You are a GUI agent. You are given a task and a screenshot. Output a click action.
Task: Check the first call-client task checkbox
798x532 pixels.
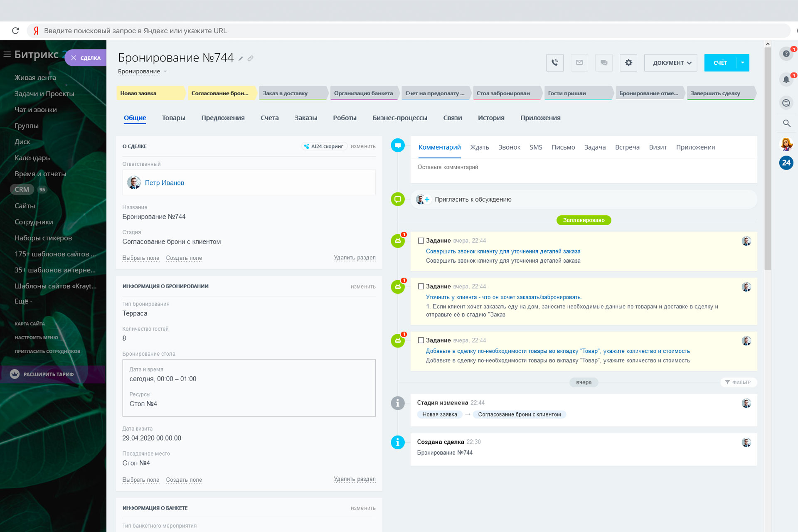pyautogui.click(x=421, y=241)
